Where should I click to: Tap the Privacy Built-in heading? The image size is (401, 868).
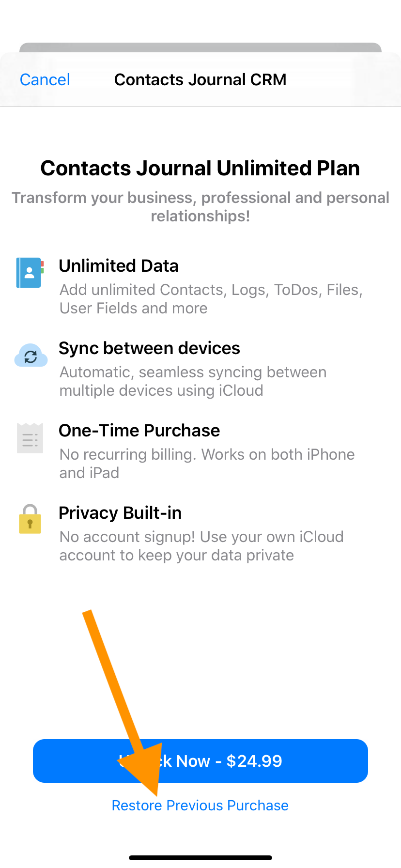(120, 513)
